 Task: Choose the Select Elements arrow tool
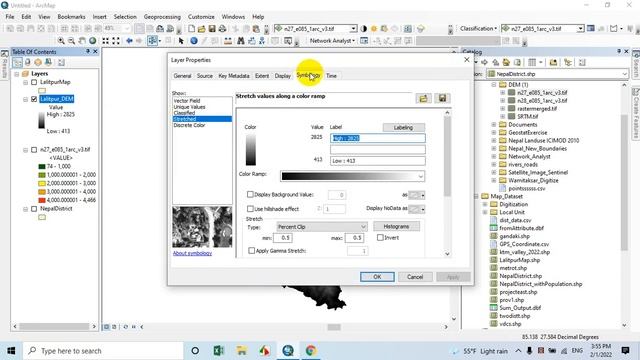181,41
